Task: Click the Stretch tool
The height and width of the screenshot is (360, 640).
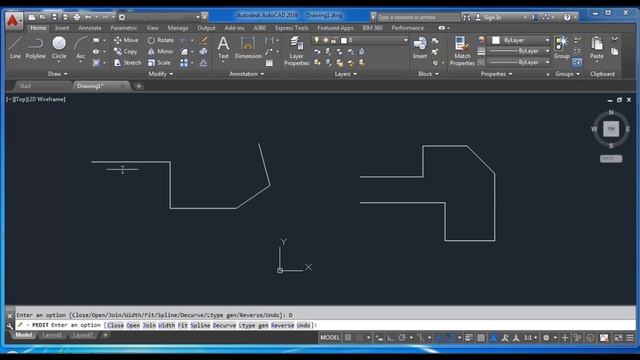Action: coord(127,62)
